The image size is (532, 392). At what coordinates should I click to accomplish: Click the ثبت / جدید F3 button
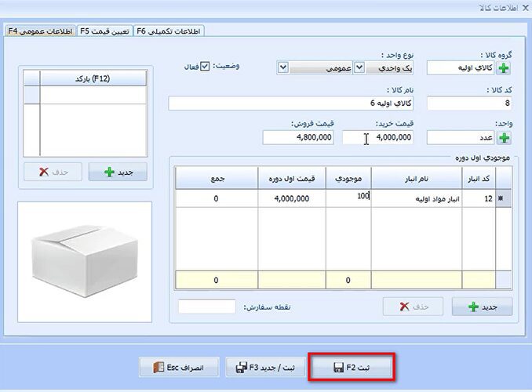click(265, 367)
